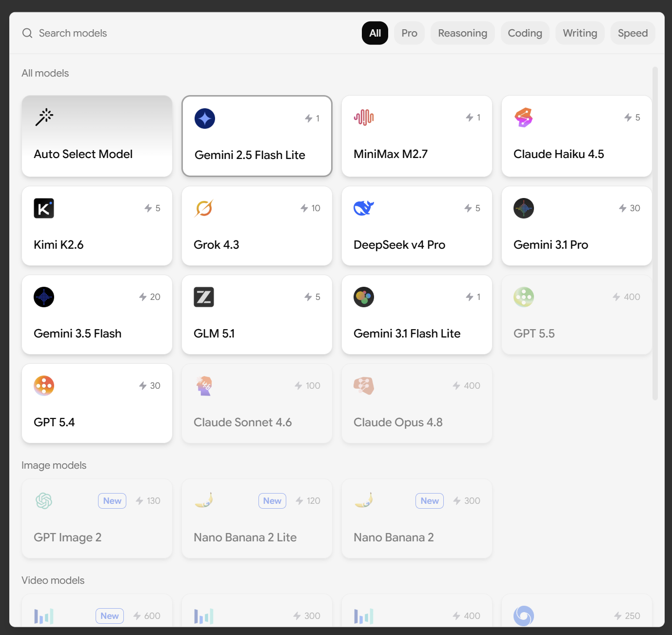
Task: Pick the Gemini 3.1 Flash Lite icon
Action: click(364, 297)
